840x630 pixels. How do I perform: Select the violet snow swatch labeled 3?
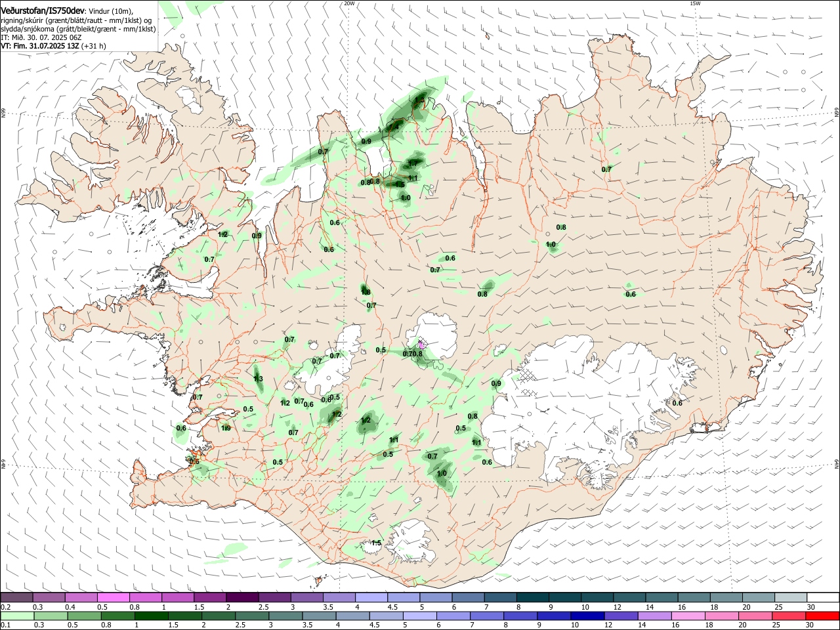pos(306,598)
